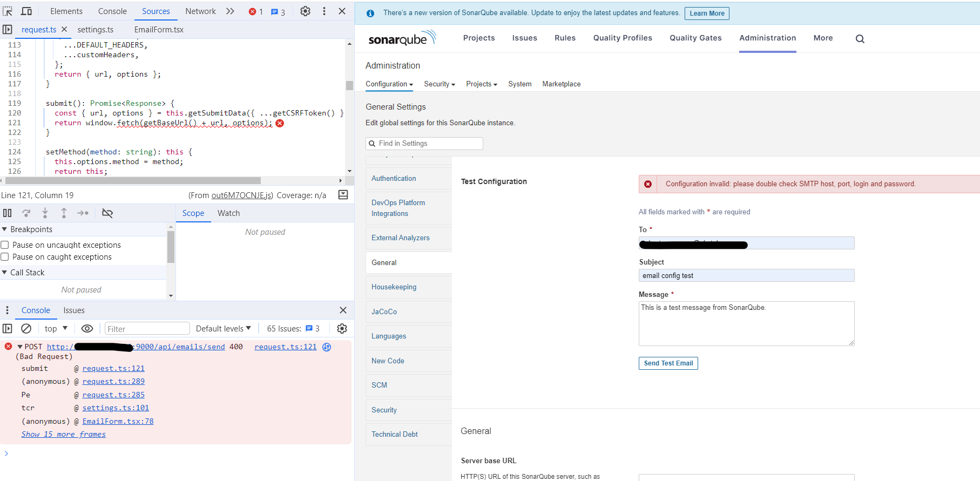Click the Learn More button
The image size is (980, 481).
pos(707,13)
